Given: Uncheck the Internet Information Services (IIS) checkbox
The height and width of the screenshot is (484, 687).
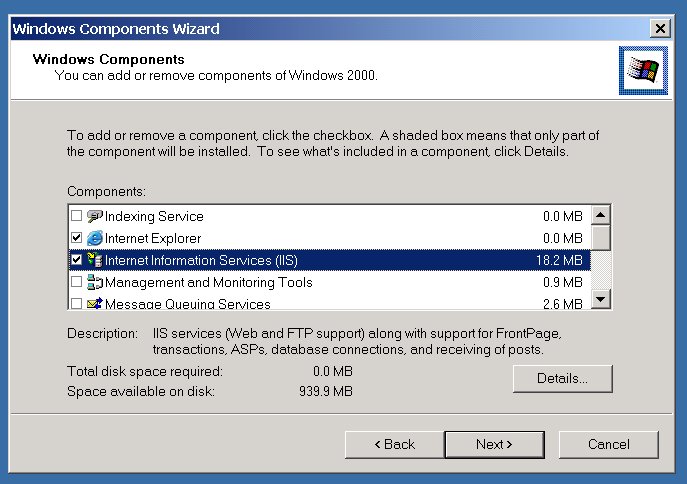Looking at the screenshot, I should 76,259.
